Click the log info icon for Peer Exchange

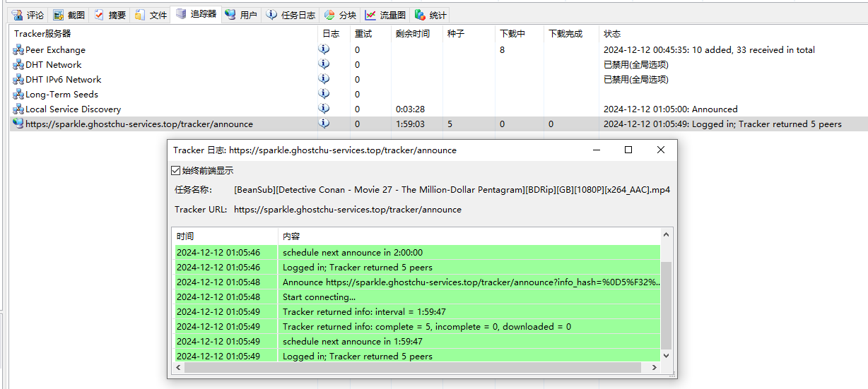[324, 49]
